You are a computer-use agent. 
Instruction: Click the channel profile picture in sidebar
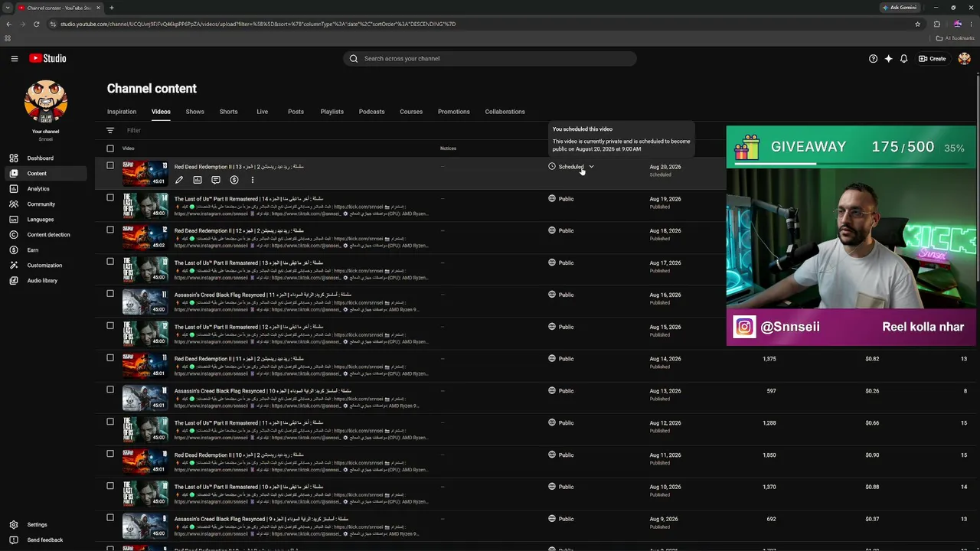pos(46,102)
